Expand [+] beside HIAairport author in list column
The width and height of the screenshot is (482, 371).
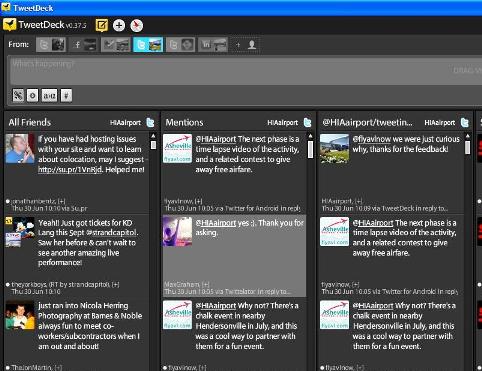pos(359,201)
